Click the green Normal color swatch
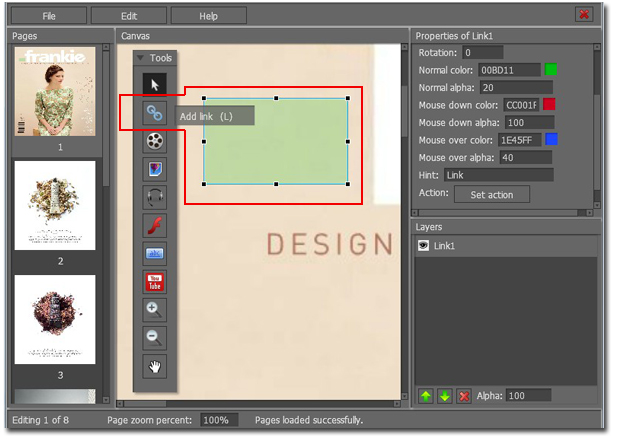Viewport: 620px width, 441px height. pos(551,70)
